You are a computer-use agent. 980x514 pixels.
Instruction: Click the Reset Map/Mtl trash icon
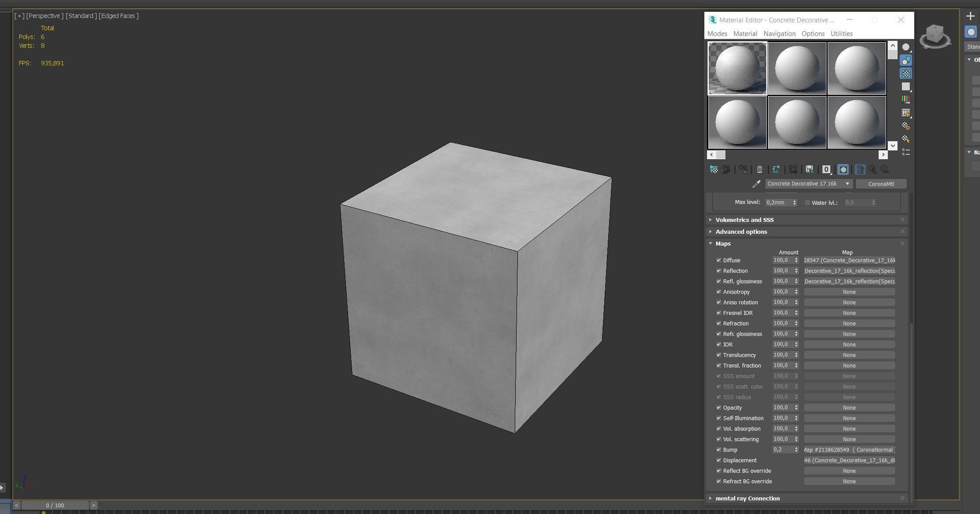point(760,170)
